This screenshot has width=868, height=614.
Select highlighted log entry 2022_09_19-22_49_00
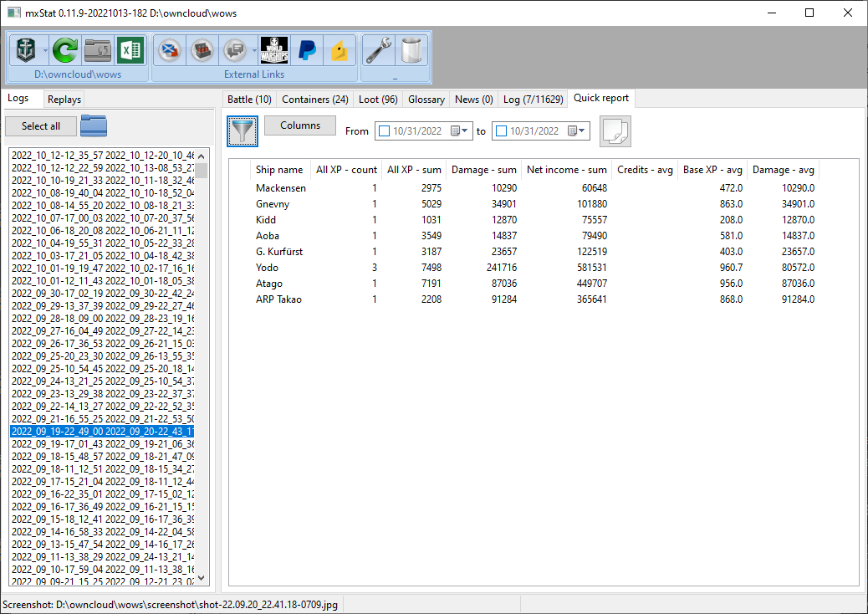click(x=102, y=432)
